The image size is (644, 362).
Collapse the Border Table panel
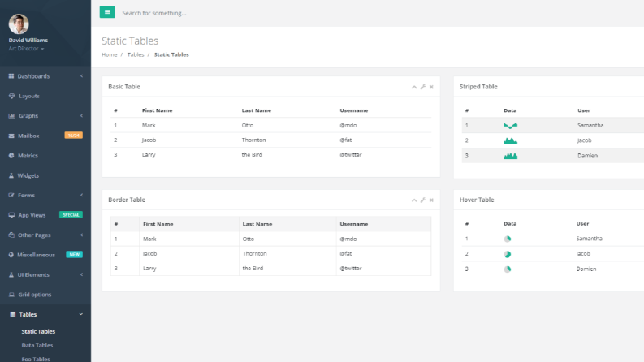(x=414, y=200)
